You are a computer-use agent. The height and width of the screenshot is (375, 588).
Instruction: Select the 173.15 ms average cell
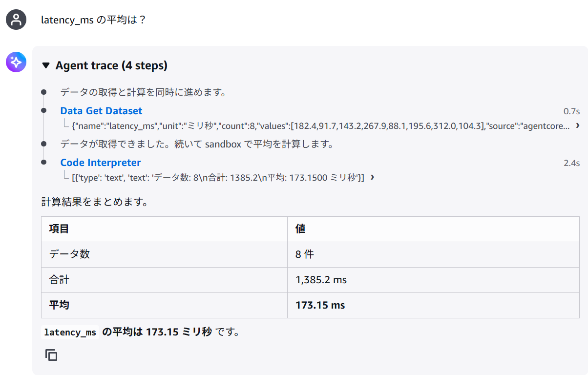(x=433, y=305)
